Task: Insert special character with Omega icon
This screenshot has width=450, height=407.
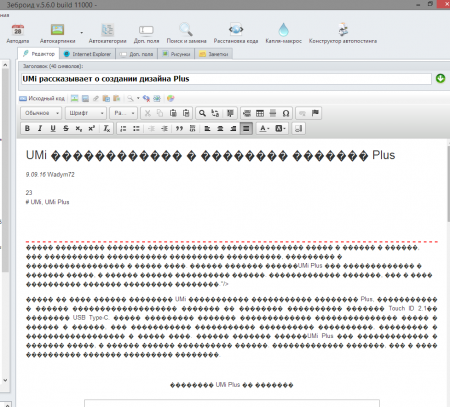Action: (286, 113)
